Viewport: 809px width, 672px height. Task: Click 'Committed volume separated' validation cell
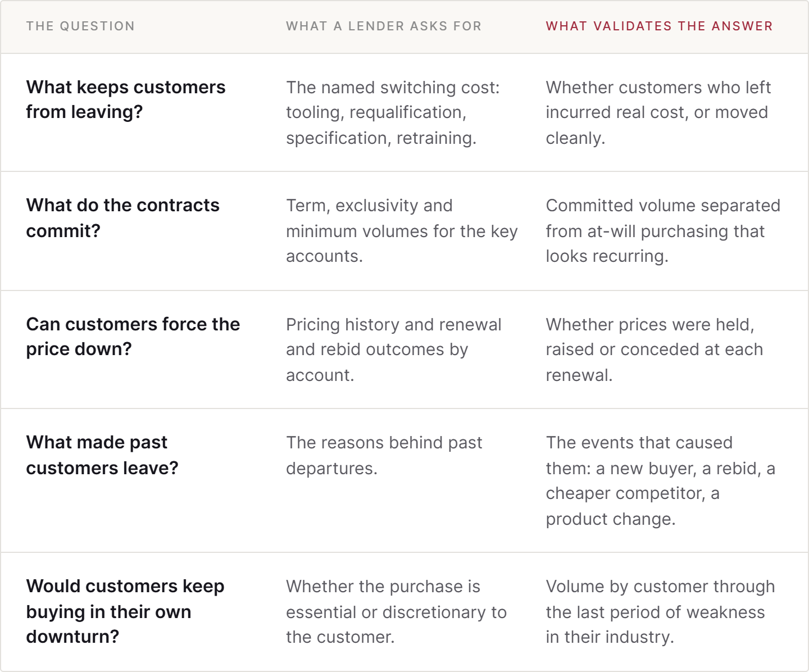tap(663, 231)
